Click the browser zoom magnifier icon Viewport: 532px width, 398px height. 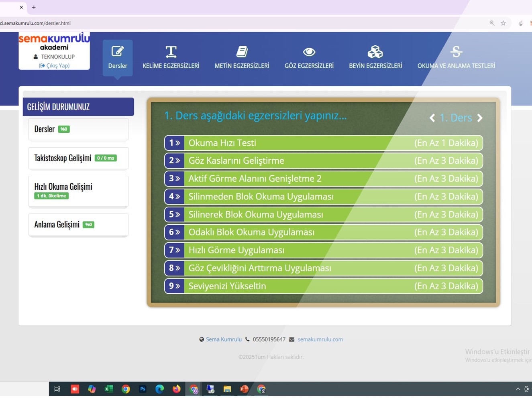[x=492, y=23]
